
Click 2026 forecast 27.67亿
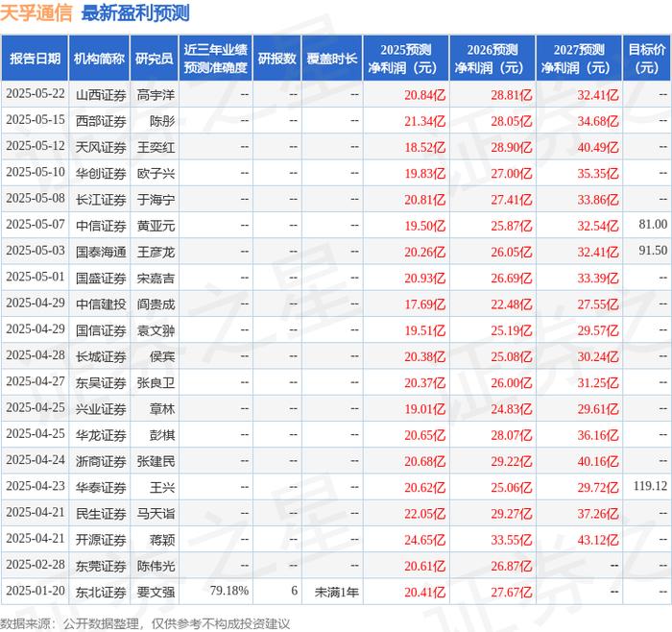tap(512, 592)
